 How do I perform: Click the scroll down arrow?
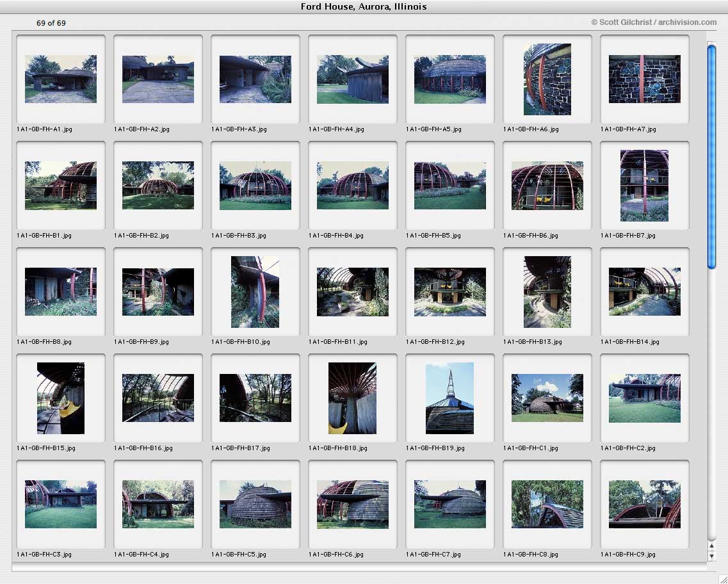712,556
